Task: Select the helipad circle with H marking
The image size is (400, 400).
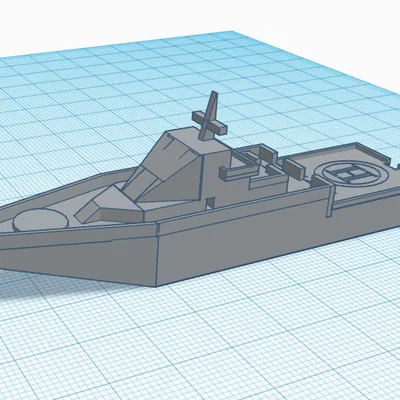Action: pos(351,174)
